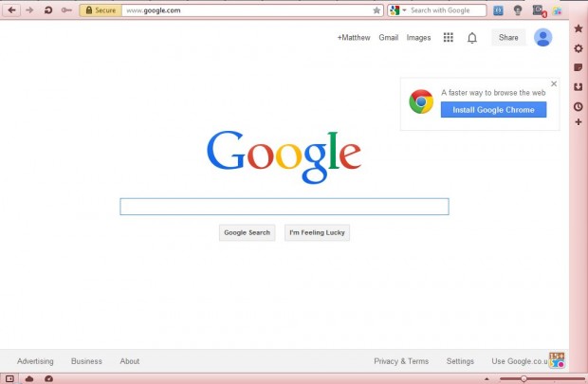The width and height of the screenshot is (588, 384).
Task: Click the plus icon in sidebar
Action: click(579, 122)
